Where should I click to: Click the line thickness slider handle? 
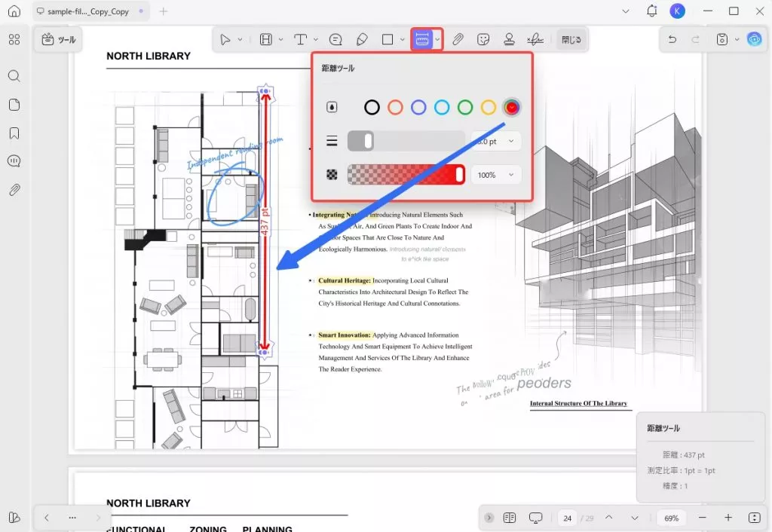pyautogui.click(x=368, y=141)
